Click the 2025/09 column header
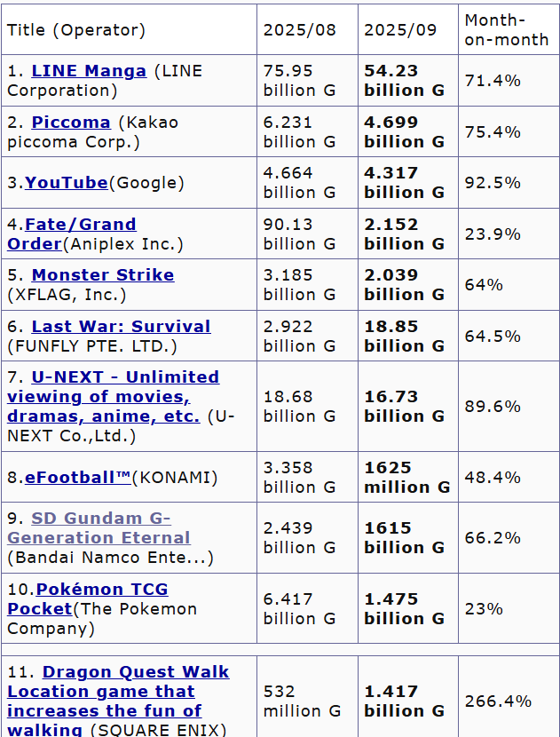The height and width of the screenshot is (737, 560). (407, 29)
